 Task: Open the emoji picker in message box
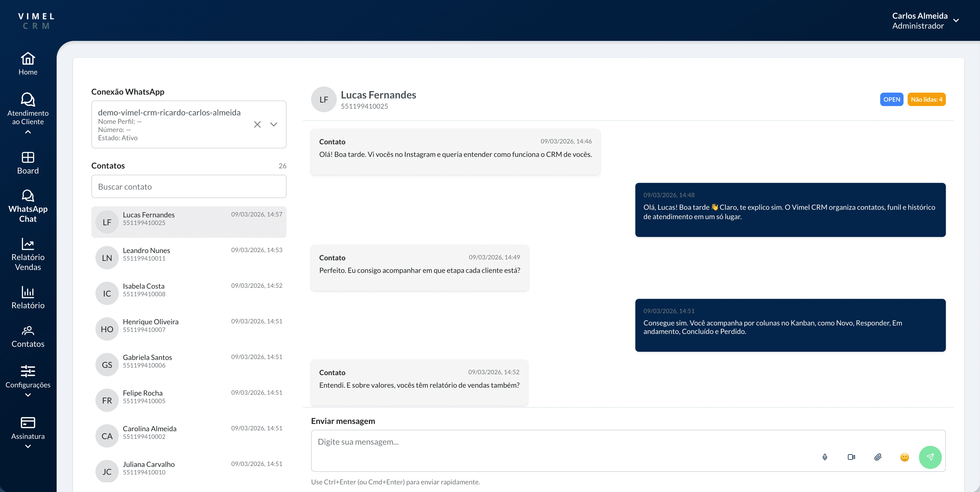(905, 457)
